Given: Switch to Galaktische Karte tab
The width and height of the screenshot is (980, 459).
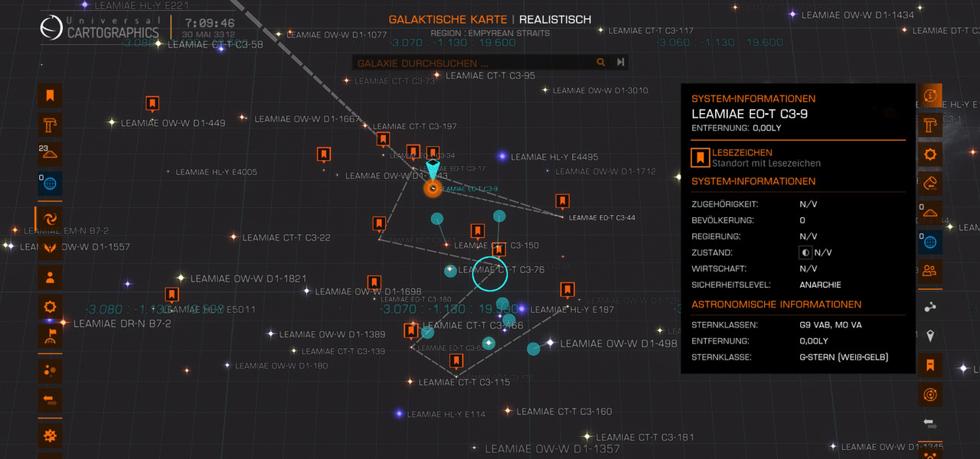Looking at the screenshot, I should [x=448, y=20].
